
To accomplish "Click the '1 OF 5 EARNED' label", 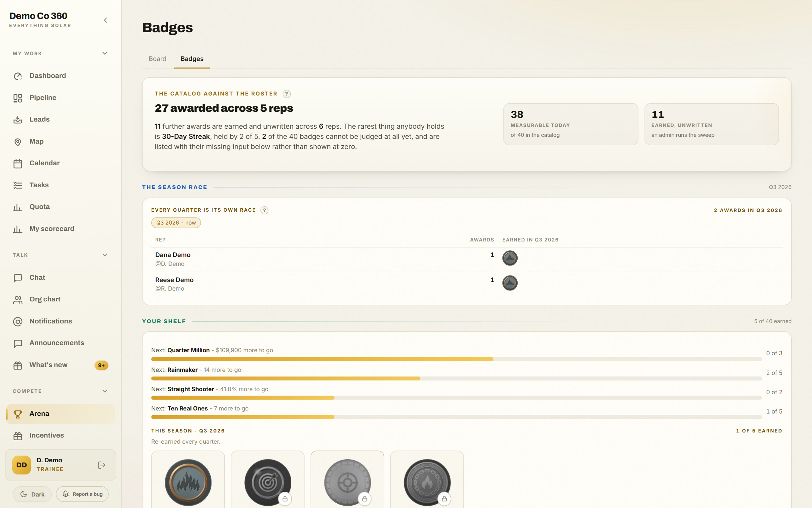I will click(x=759, y=431).
